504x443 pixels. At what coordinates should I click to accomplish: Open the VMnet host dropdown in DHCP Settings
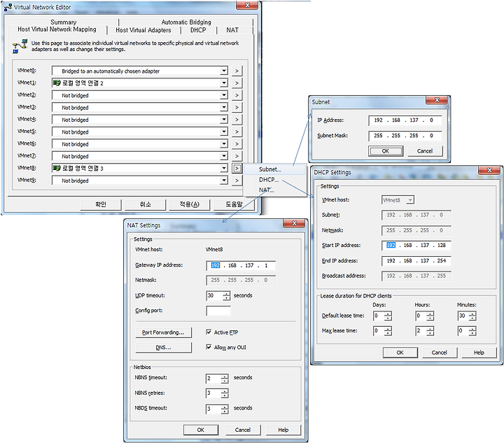(x=410, y=200)
